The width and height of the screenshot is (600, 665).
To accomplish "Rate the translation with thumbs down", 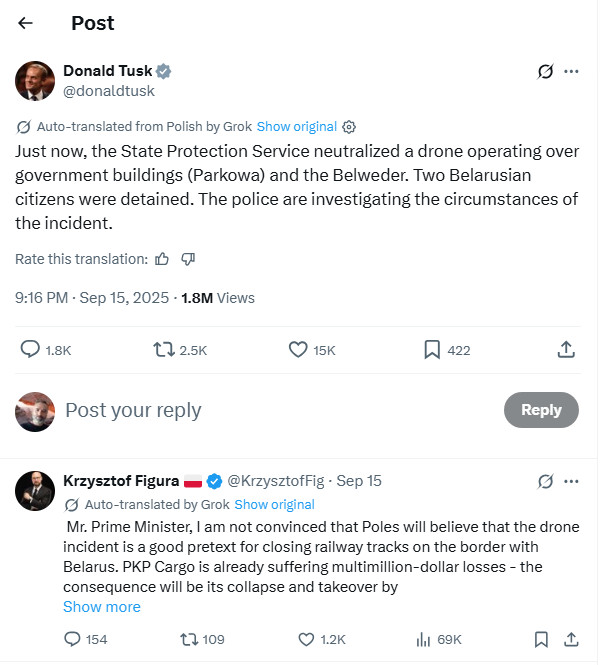I will coord(188,259).
